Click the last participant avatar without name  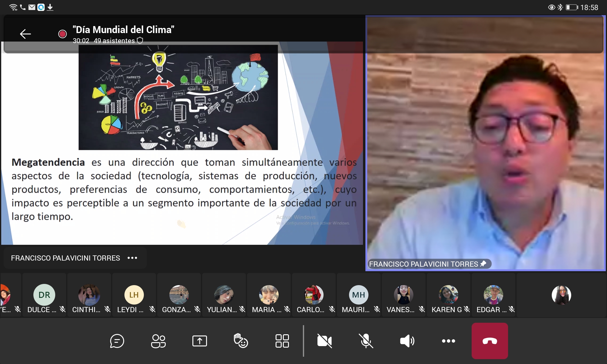click(x=561, y=295)
